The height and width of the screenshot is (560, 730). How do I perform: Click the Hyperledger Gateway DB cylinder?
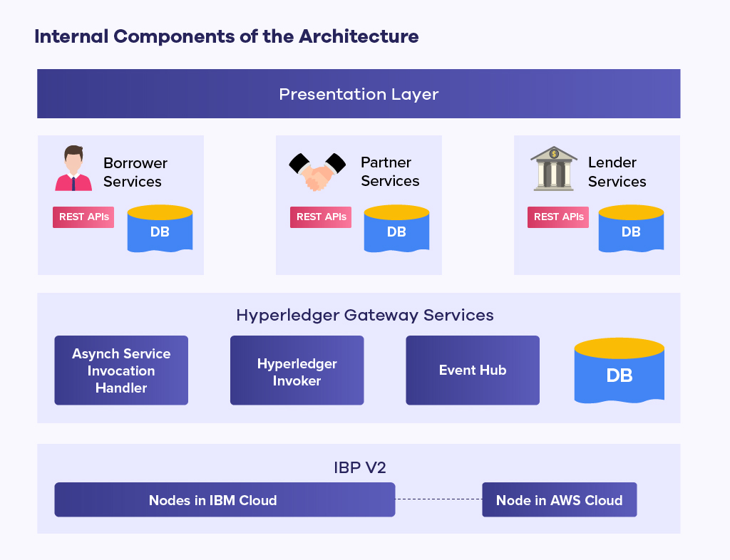pyautogui.click(x=619, y=372)
